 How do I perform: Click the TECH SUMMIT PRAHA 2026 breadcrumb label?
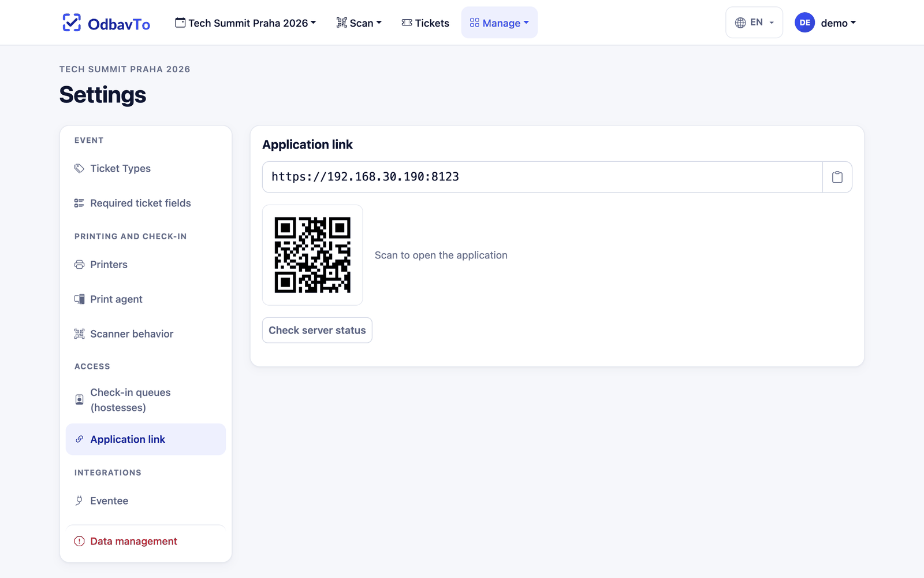125,69
